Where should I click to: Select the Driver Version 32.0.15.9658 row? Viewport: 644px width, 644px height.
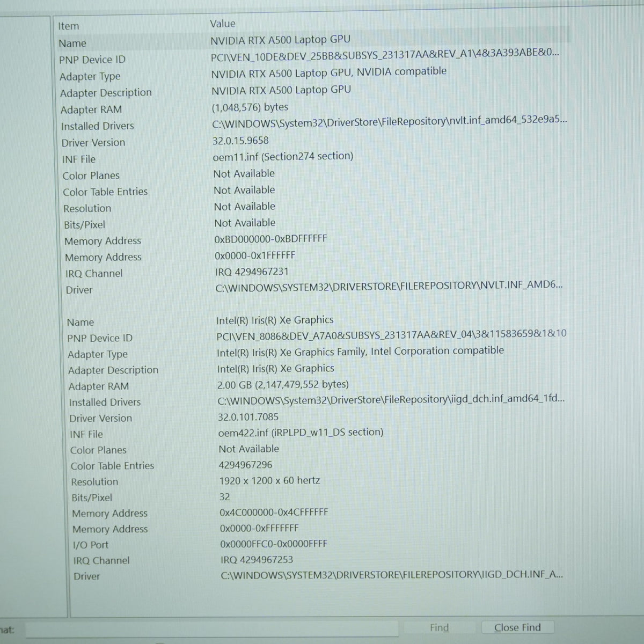tap(315, 141)
